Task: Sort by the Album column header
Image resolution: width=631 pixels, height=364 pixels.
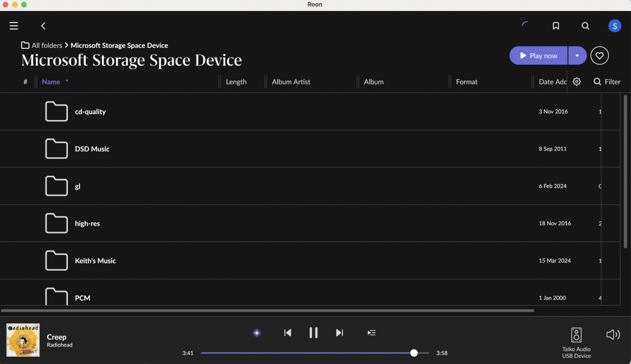Action: pos(374,82)
